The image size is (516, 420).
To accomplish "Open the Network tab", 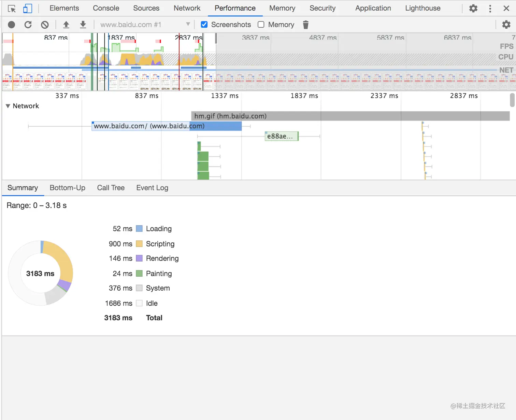I will pyautogui.click(x=187, y=8).
